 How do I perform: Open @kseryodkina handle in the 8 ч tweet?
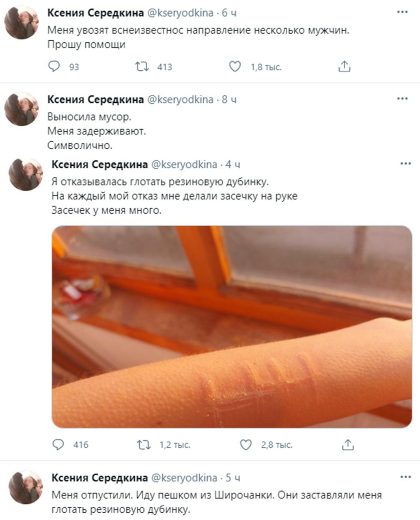(180, 100)
